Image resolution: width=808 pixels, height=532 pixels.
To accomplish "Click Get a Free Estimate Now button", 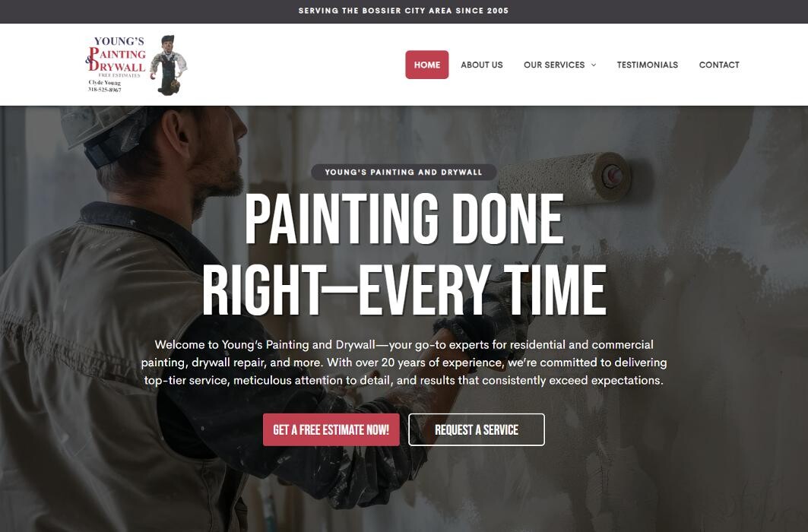I will [x=331, y=429].
